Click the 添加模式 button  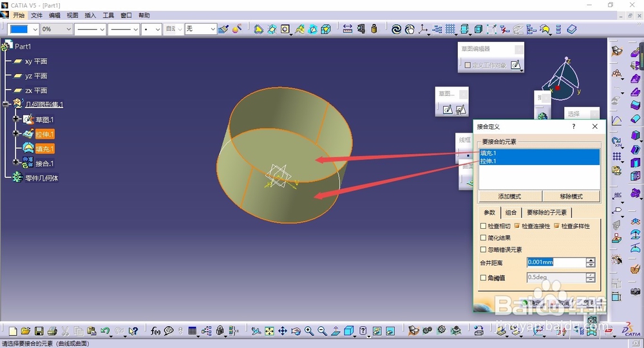coord(509,197)
